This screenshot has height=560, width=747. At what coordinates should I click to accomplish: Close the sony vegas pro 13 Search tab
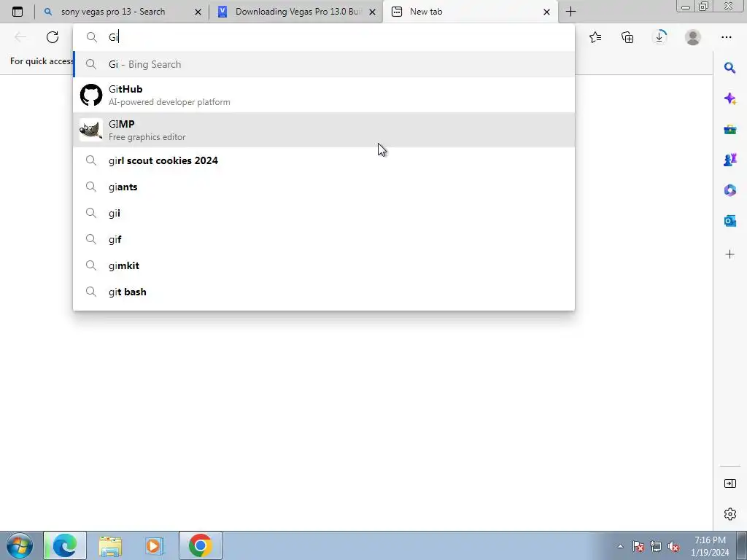click(x=198, y=12)
